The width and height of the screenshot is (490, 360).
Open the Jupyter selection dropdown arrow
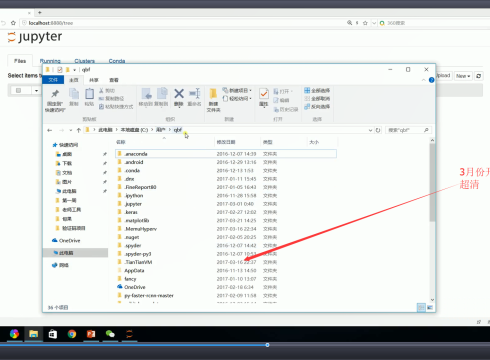click(36, 90)
